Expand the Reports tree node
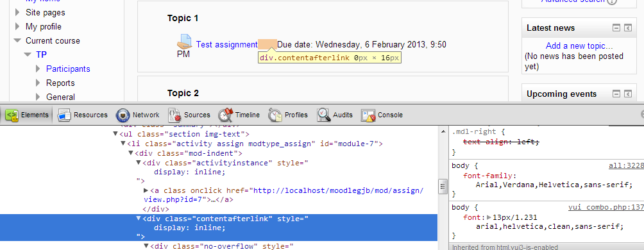 point(38,83)
